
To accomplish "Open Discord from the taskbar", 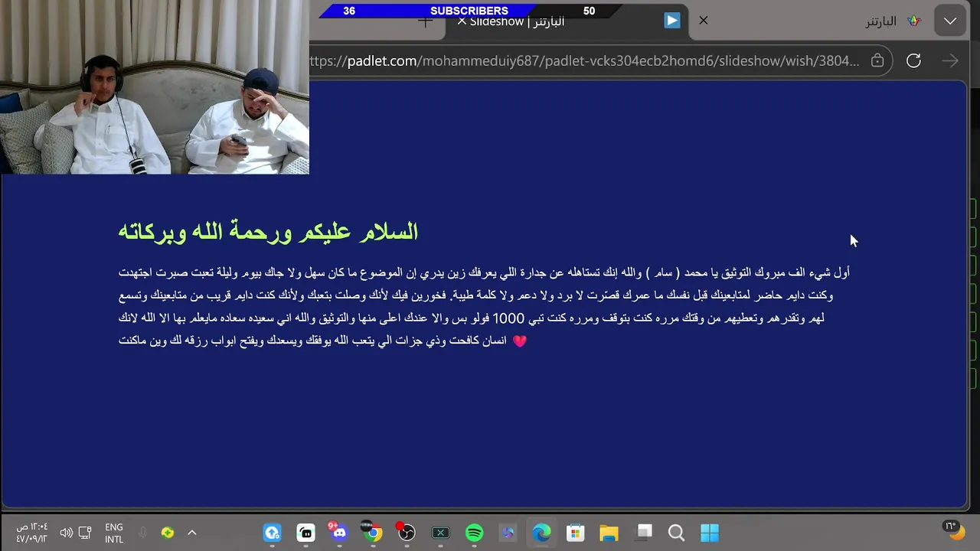I will 339,533.
